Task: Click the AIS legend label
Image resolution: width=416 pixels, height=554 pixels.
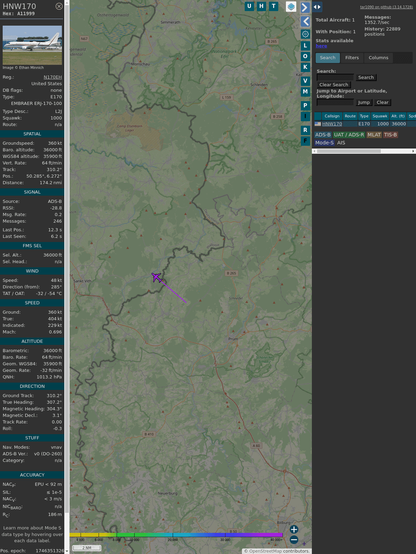Action: (341, 143)
